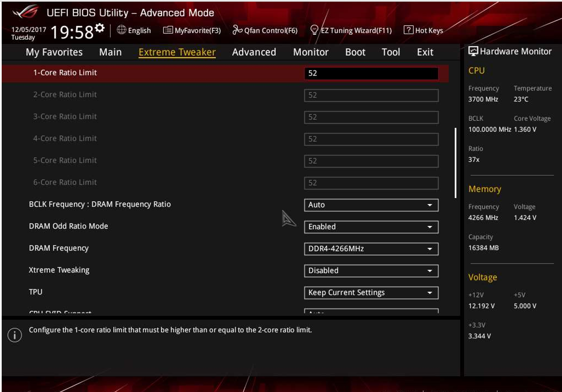Click the globe language icon

(122, 30)
